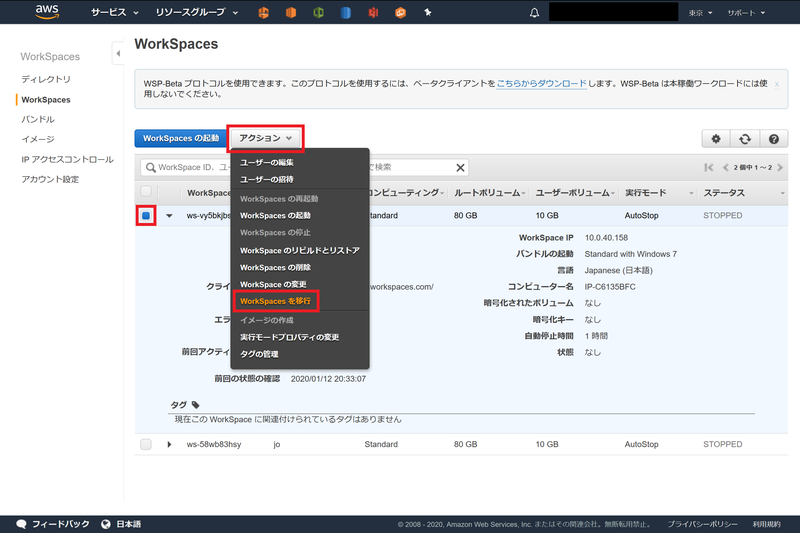The image size is (800, 533).
Task: Open the サービス dropdown menu
Action: (115, 12)
